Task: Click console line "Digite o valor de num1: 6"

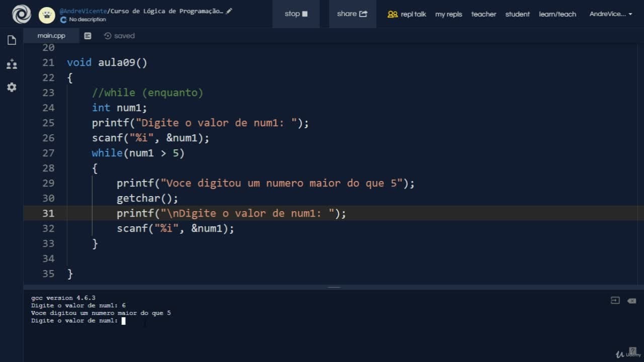Action: [78, 305]
